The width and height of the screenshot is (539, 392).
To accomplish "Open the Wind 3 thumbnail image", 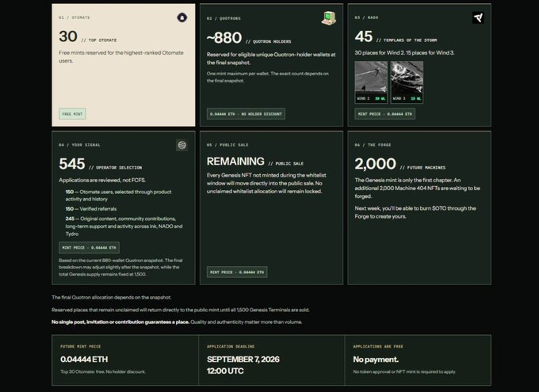I will (407, 82).
